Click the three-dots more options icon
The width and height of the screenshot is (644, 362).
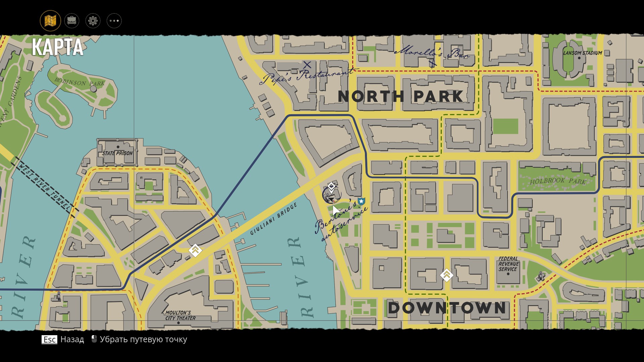(x=114, y=21)
